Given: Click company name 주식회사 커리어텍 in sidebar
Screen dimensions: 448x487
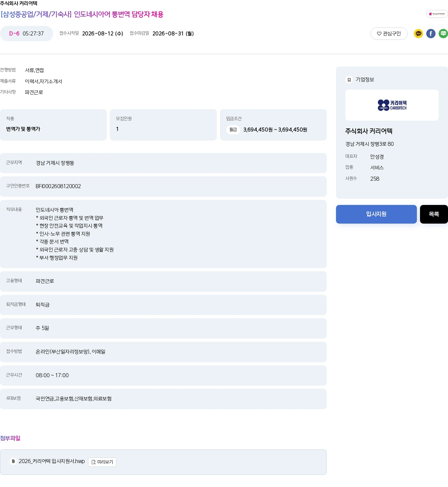Looking at the screenshot, I should point(369,131).
